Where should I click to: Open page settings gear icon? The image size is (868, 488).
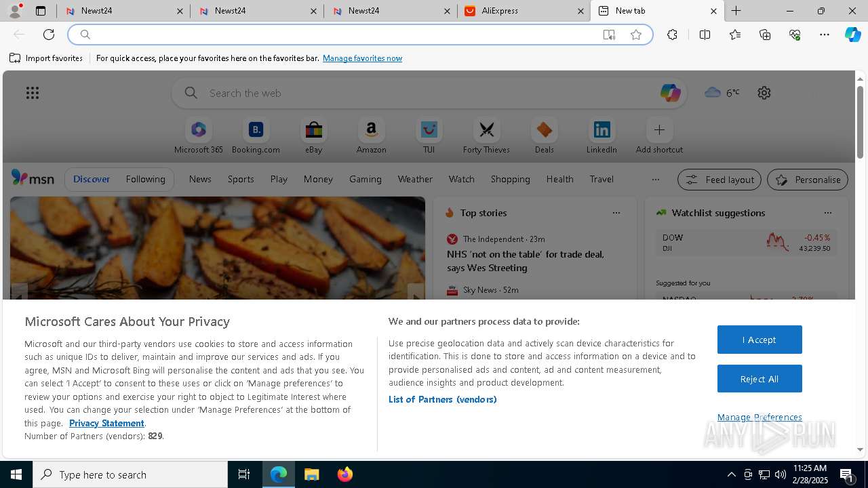tap(764, 93)
